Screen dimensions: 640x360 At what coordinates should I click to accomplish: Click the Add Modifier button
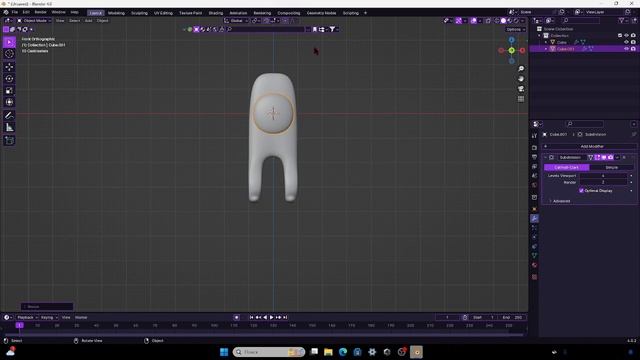click(x=589, y=146)
